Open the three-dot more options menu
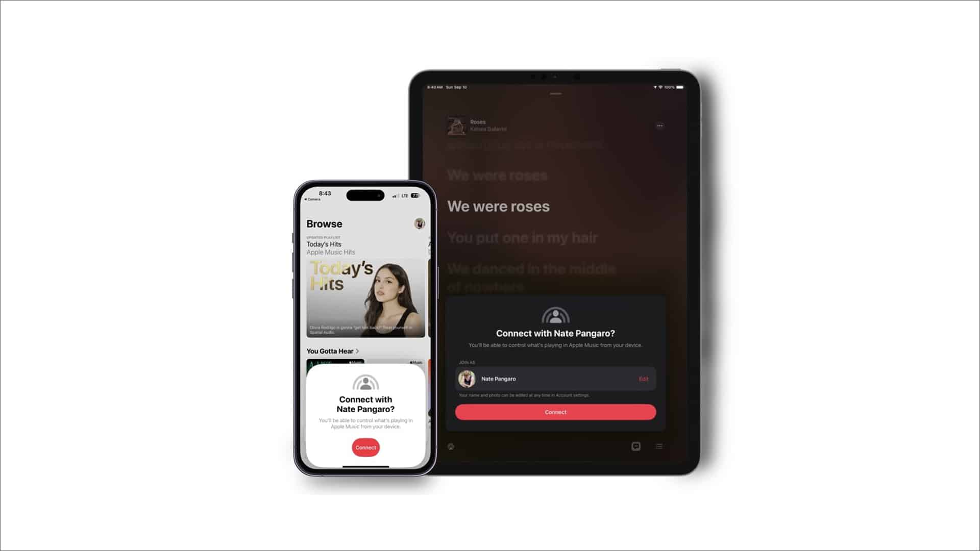This screenshot has width=980, height=551. click(659, 126)
